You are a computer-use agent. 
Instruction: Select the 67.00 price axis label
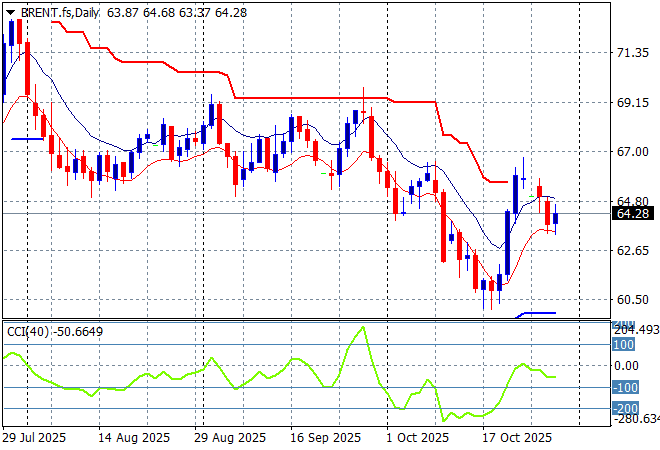click(633, 152)
